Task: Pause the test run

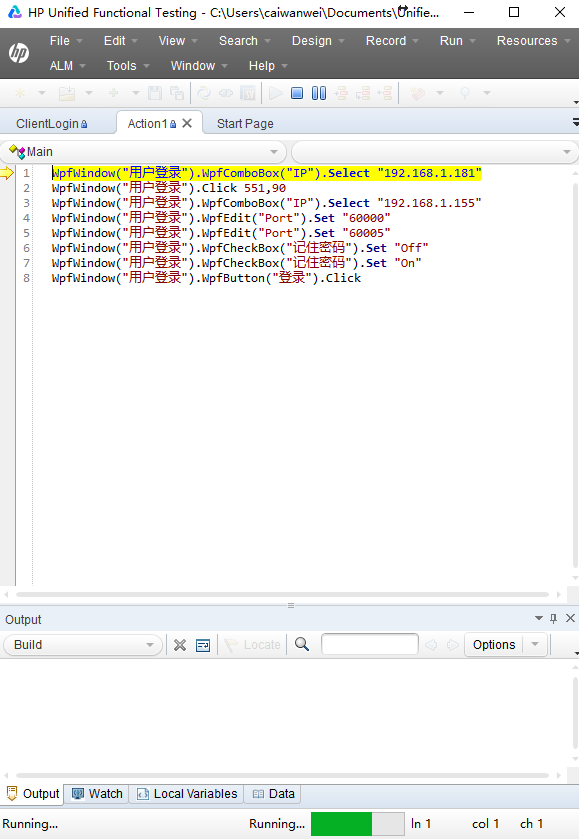Action: (319, 93)
